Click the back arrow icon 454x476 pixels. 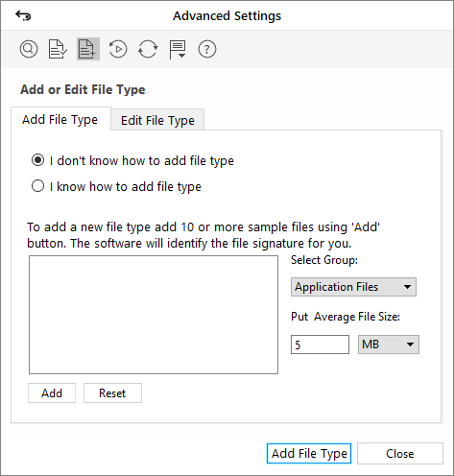pos(23,15)
